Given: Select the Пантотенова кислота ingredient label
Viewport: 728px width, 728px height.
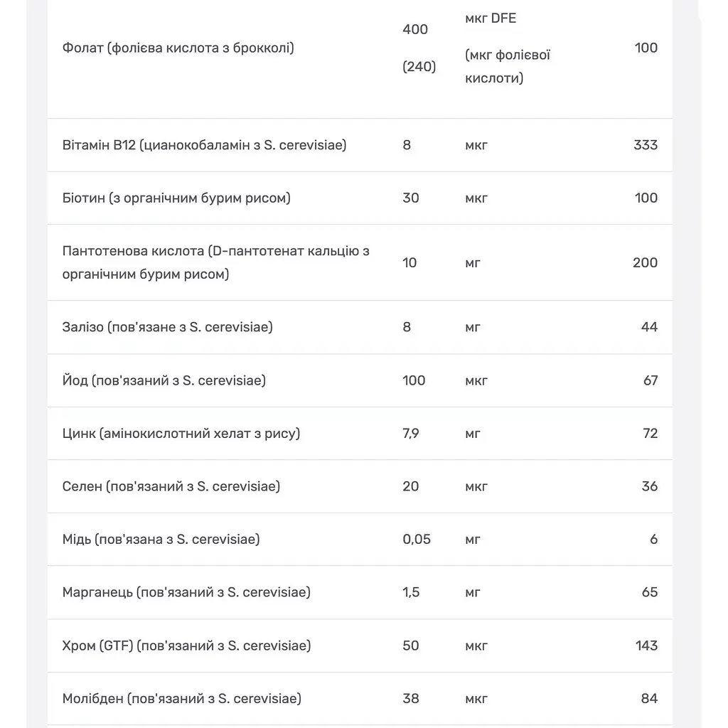Looking at the screenshot, I should (x=216, y=262).
